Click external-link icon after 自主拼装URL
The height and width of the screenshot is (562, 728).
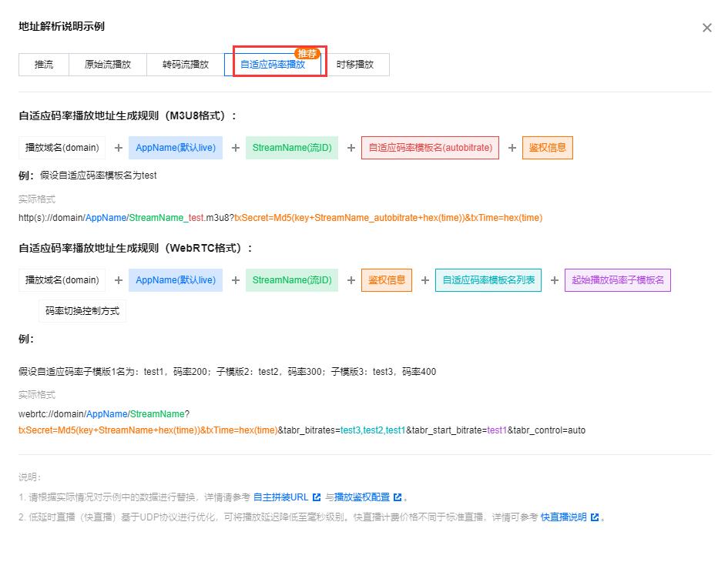317,497
